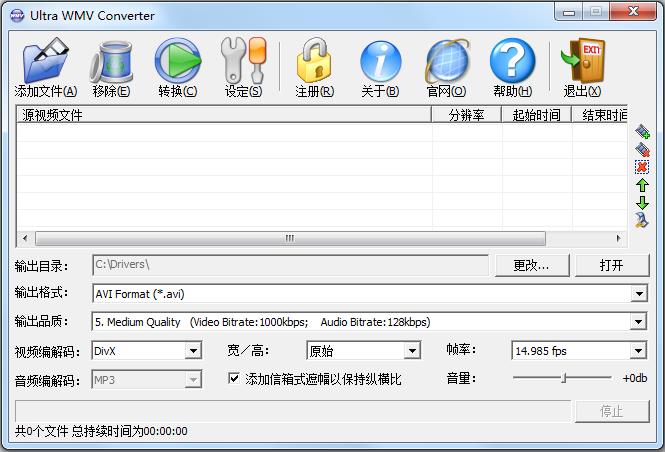The image size is (665, 452).
Task: Move item up with green up arrow
Action: [642, 185]
